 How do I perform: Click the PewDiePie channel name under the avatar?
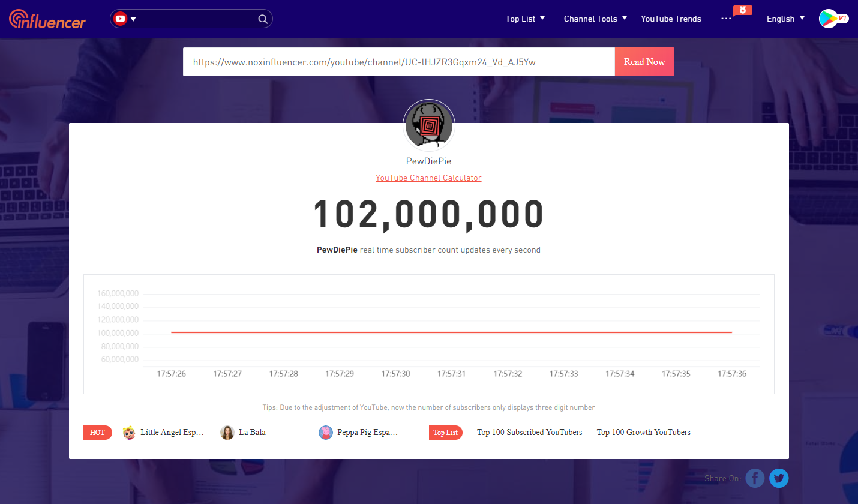coord(428,161)
